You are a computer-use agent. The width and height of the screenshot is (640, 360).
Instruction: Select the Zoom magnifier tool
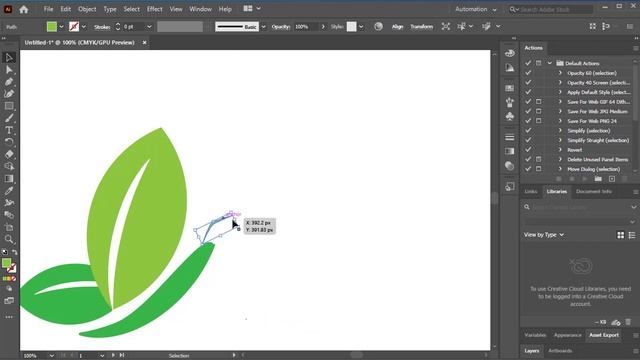[9, 239]
